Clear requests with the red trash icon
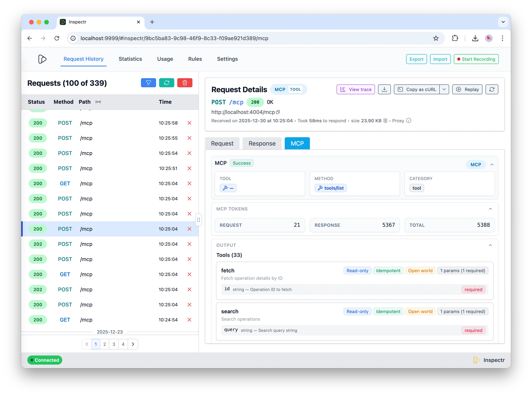This screenshot has height=396, width=532. point(185,83)
